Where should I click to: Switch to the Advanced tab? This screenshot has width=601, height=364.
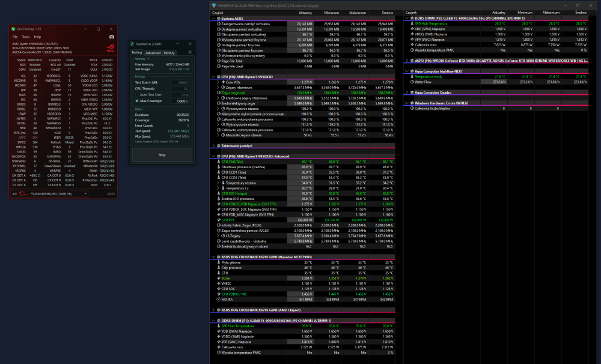click(153, 53)
